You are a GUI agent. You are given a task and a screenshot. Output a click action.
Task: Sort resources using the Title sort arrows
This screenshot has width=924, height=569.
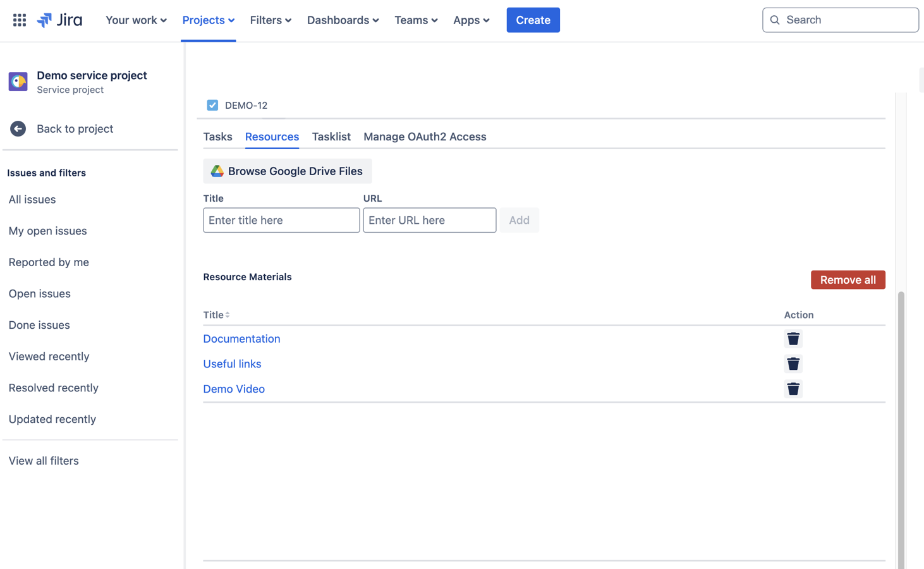point(226,314)
